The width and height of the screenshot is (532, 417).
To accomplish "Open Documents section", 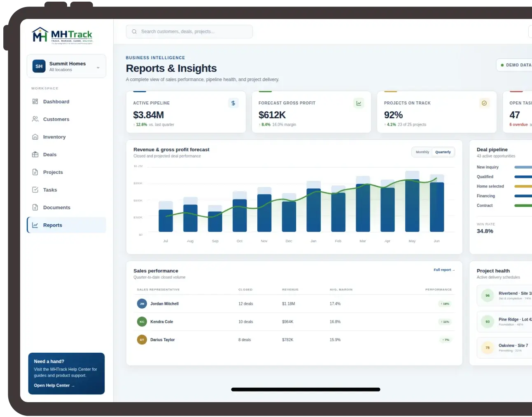I will click(66, 208).
